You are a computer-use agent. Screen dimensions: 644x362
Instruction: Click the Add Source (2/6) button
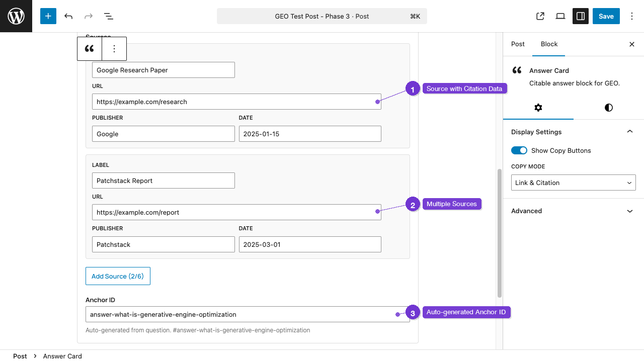click(118, 276)
